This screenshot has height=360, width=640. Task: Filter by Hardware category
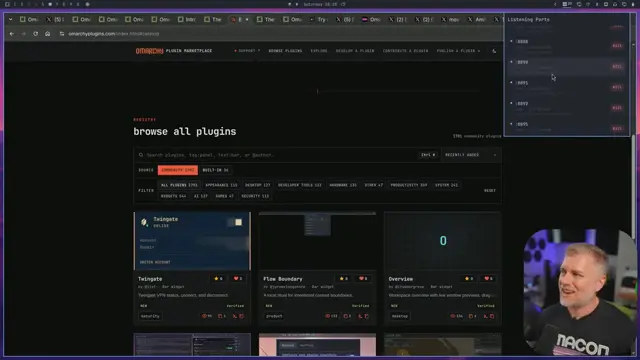[343, 185]
